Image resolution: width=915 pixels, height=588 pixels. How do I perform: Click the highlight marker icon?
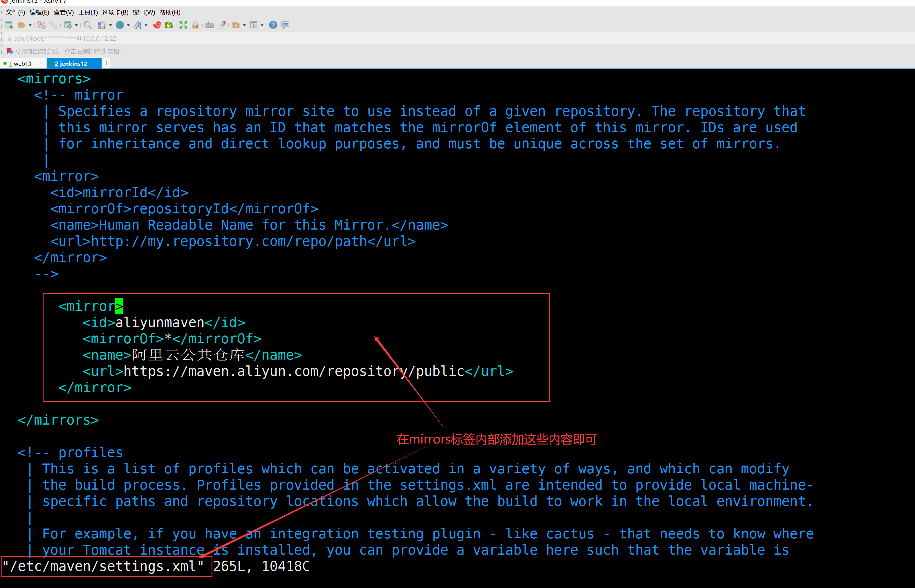(x=222, y=25)
